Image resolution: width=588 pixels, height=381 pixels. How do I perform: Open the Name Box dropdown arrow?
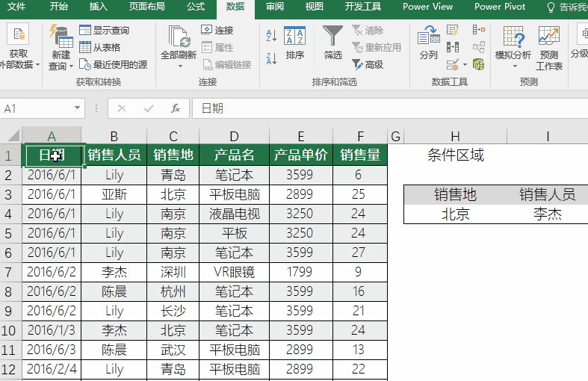pyautogui.click(x=77, y=108)
